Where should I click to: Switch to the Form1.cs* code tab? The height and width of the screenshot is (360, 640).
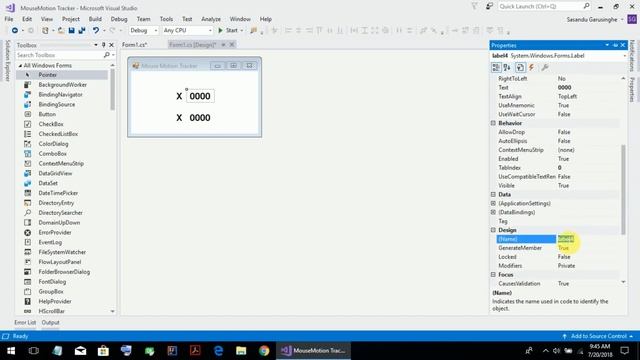135,45
